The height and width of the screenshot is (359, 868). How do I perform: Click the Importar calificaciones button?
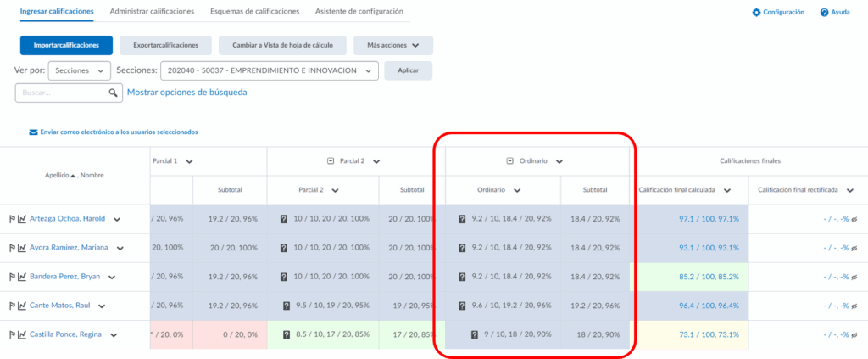(65, 45)
